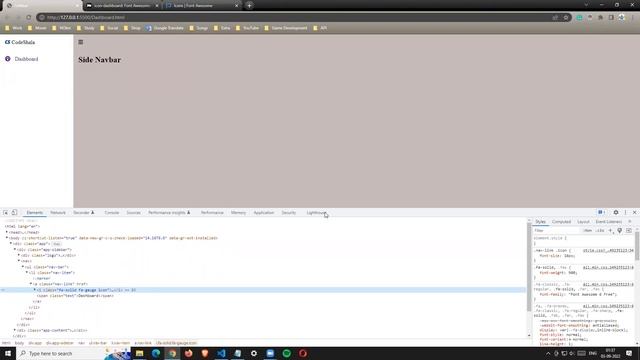Click the a.nav-link breadcrumb in the DOM path
The image size is (640, 360).
pyautogui.click(x=143, y=343)
